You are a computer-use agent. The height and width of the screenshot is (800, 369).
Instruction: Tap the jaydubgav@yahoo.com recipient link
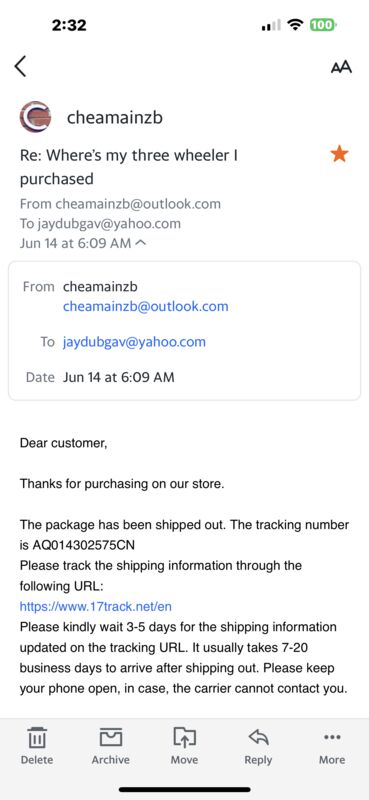click(134, 342)
